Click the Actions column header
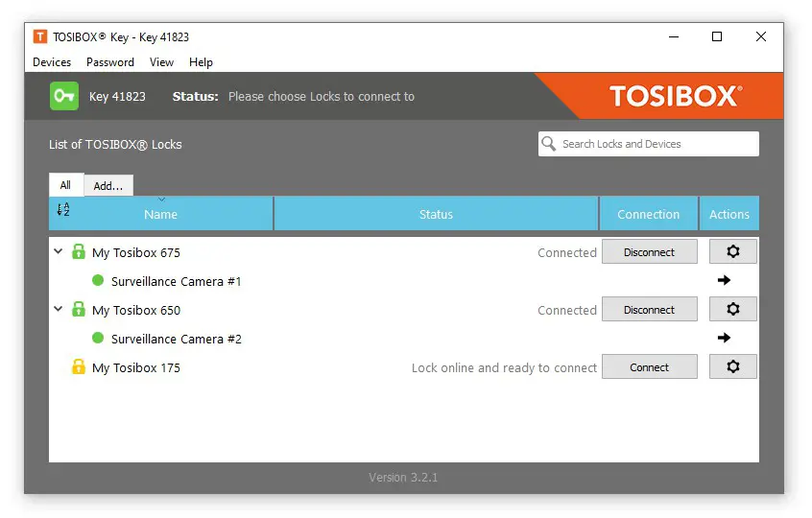The width and height of the screenshot is (812, 518). [x=729, y=214]
